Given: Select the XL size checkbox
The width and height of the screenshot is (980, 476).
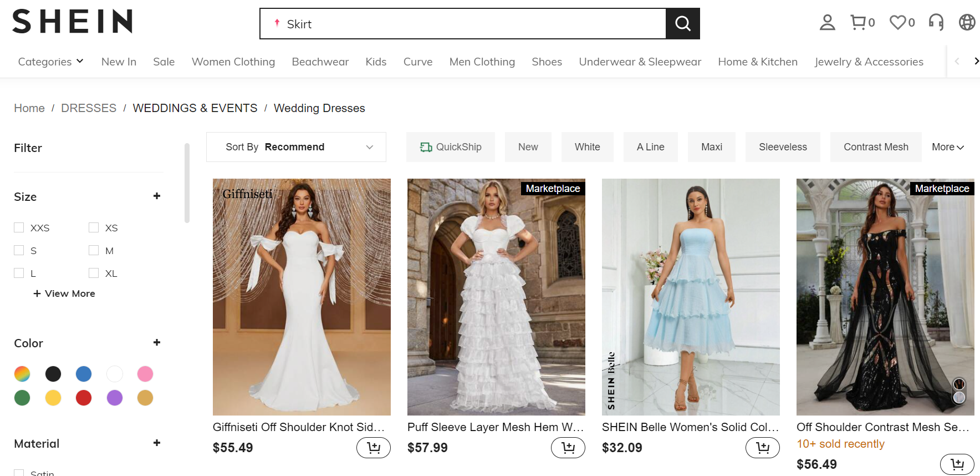Looking at the screenshot, I should [x=94, y=273].
